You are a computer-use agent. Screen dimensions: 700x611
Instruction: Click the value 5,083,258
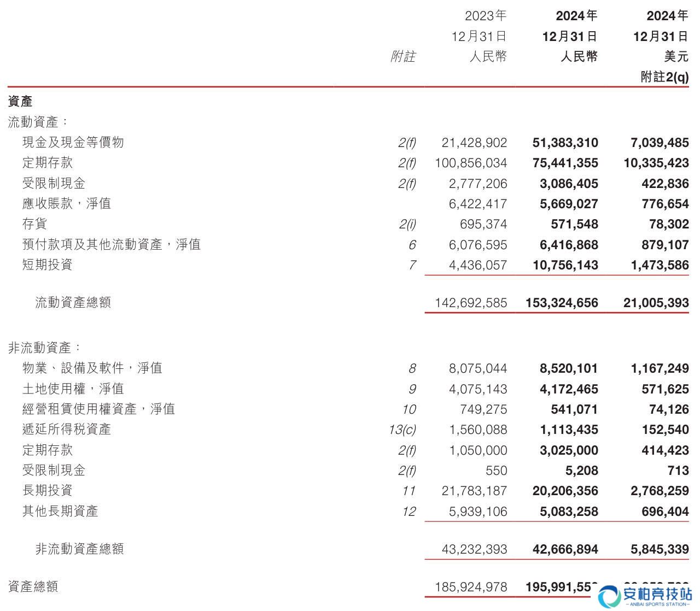pyautogui.click(x=569, y=512)
